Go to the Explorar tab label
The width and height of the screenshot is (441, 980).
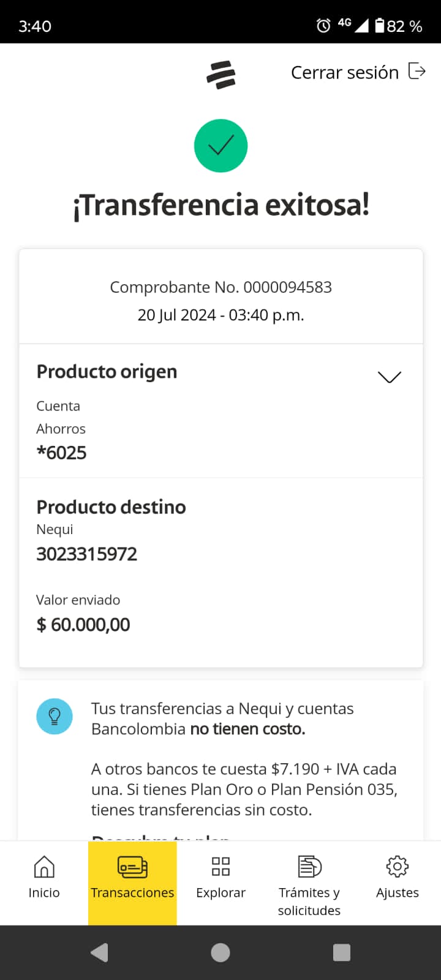pyautogui.click(x=221, y=893)
